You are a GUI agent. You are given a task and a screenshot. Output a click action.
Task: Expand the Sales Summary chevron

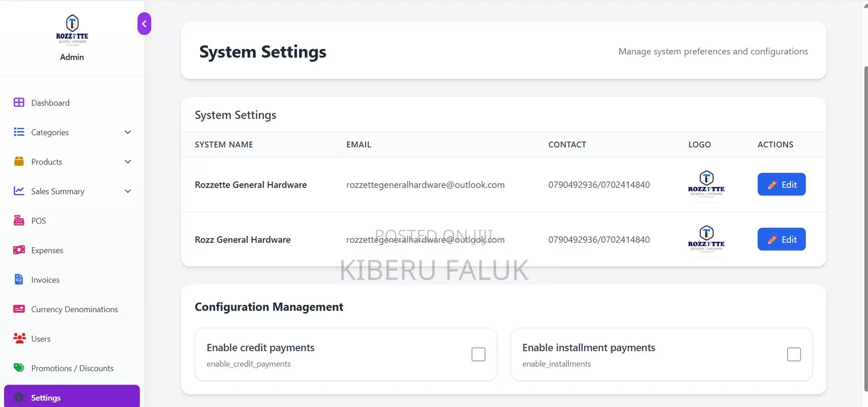[x=128, y=191]
